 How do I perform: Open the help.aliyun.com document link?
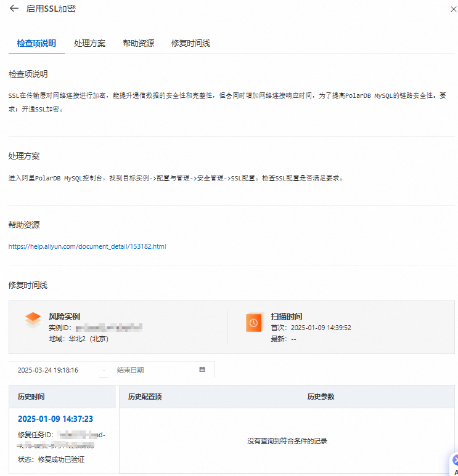coord(88,246)
